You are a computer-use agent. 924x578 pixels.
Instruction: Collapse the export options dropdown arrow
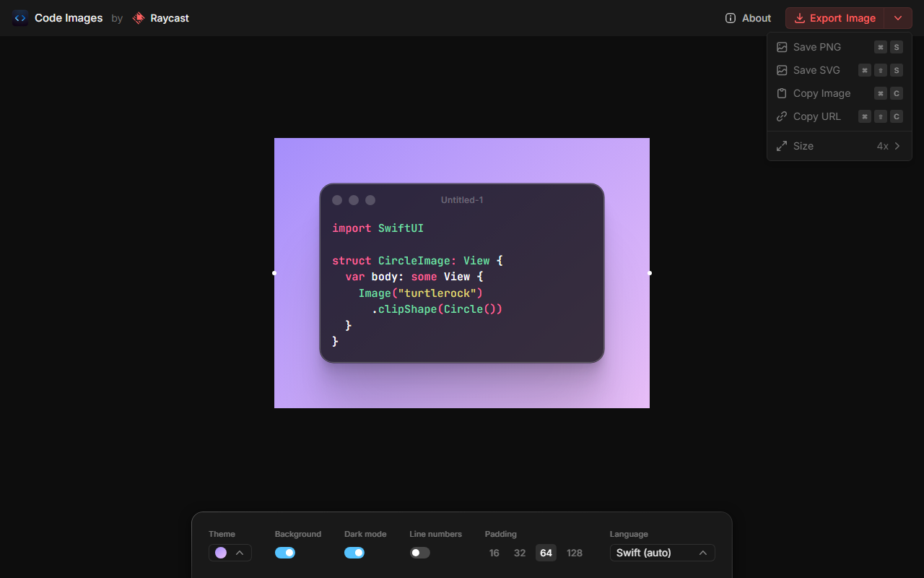click(898, 18)
